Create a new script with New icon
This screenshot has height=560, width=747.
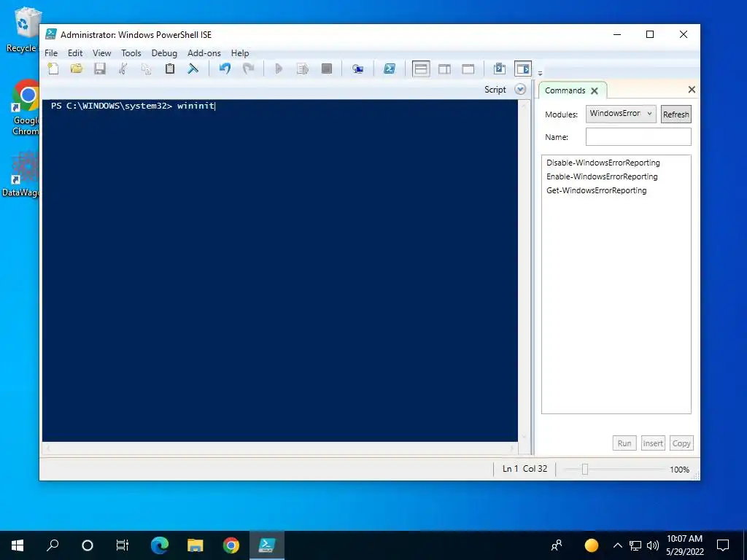(x=53, y=69)
